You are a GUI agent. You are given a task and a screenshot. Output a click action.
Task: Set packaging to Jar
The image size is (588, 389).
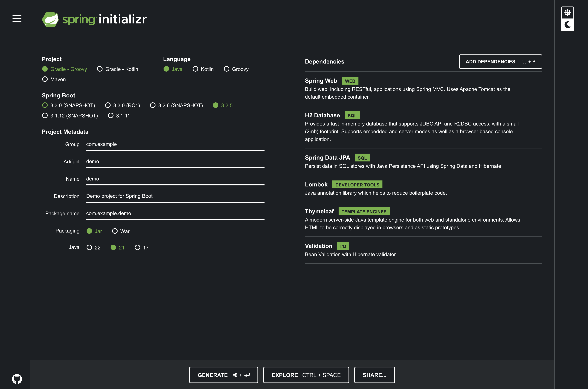(94, 231)
